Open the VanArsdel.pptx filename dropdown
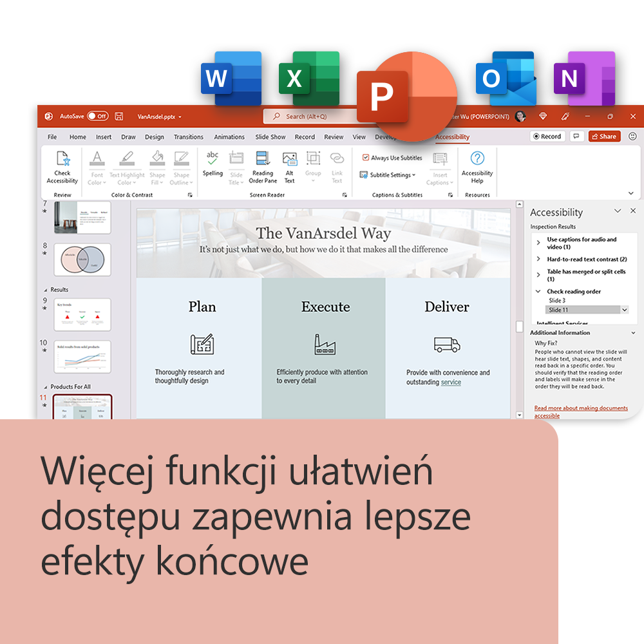 click(x=180, y=117)
